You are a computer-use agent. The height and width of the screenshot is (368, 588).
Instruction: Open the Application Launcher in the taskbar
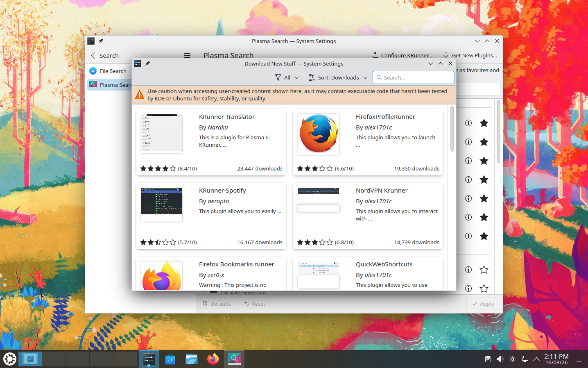10,359
